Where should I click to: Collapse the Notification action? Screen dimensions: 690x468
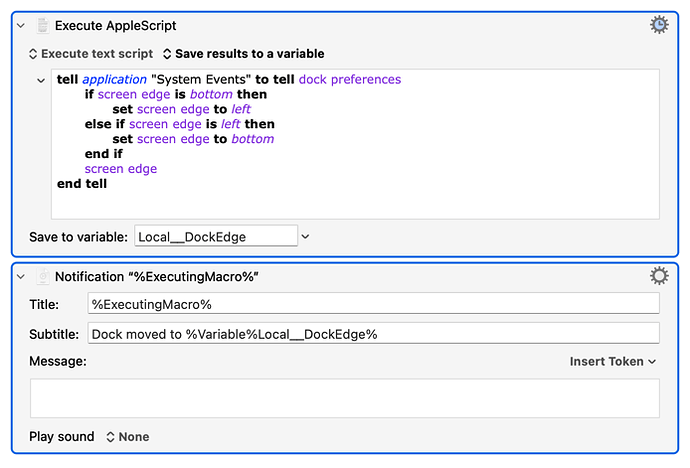click(x=21, y=277)
